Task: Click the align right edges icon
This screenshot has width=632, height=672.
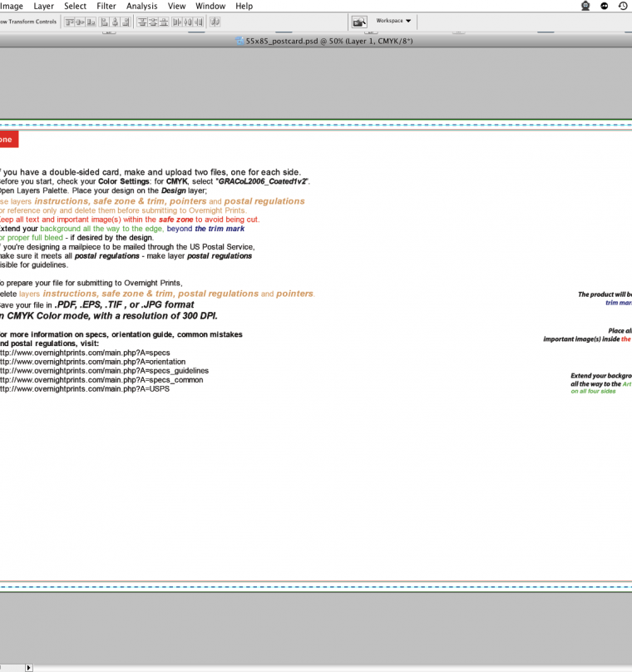Action: pos(126,22)
